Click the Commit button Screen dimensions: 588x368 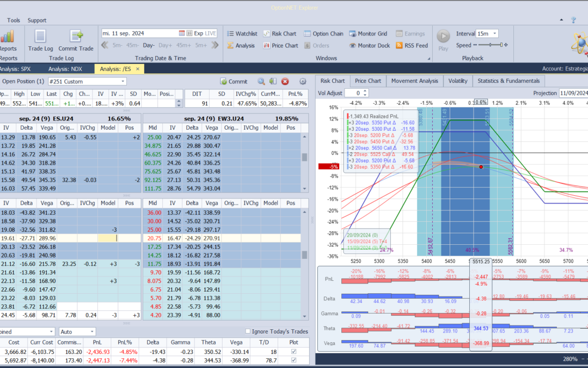pyautogui.click(x=234, y=82)
